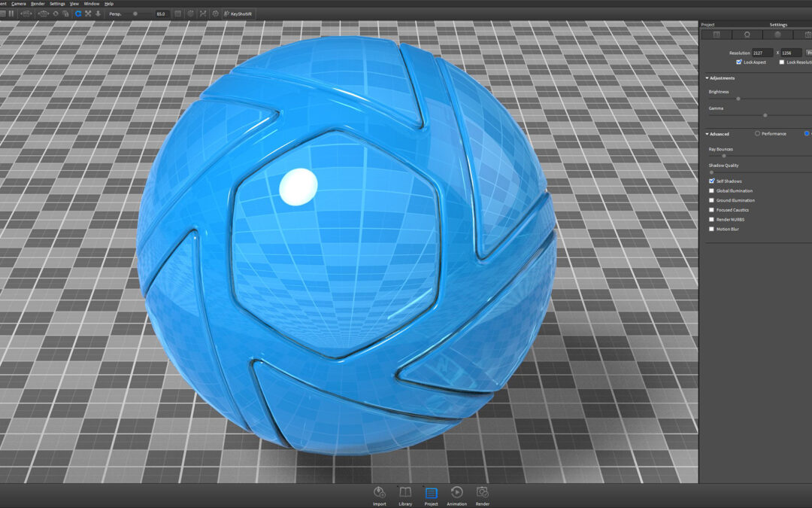Viewport: 812px width, 508px height.
Task: Click the blue refresh icon in toolbar
Action: [x=78, y=14]
